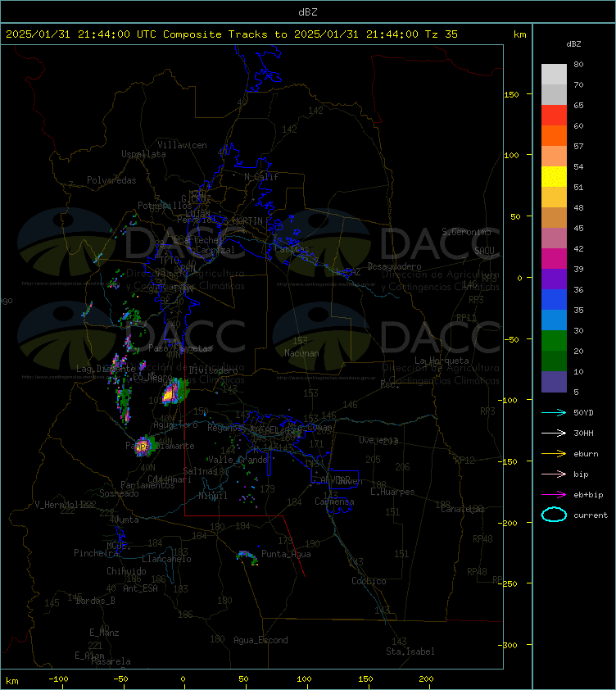Screen dimensions: 616x690
Task: Click the N_Calif map label
Action: point(261,177)
